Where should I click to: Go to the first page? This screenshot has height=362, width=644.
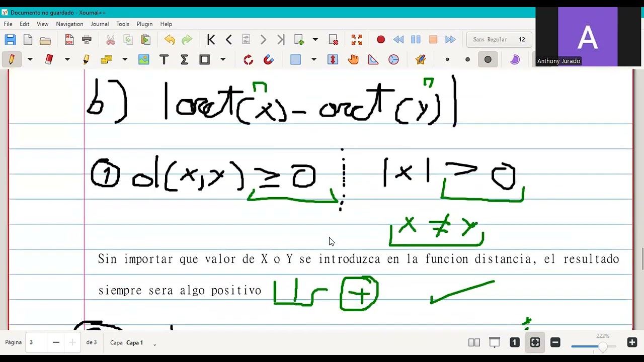coord(211,40)
